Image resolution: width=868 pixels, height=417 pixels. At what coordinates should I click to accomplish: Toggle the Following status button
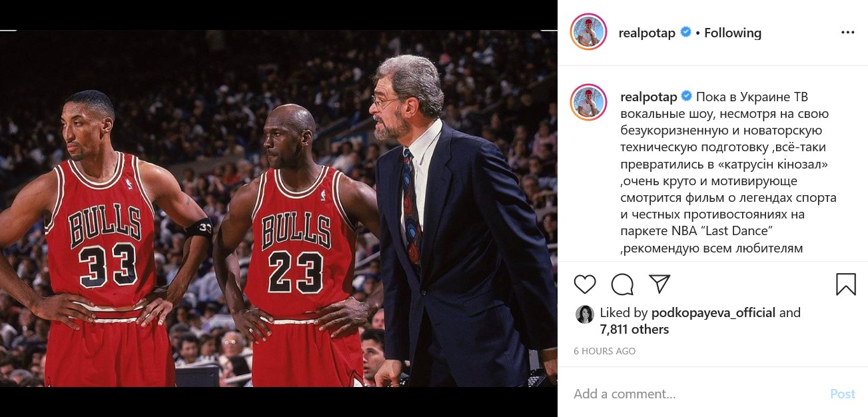click(733, 33)
